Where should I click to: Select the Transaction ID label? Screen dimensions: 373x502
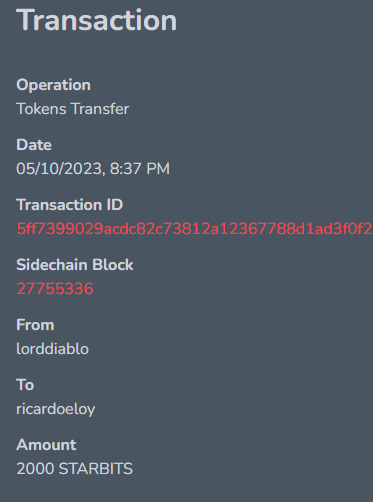coord(70,205)
